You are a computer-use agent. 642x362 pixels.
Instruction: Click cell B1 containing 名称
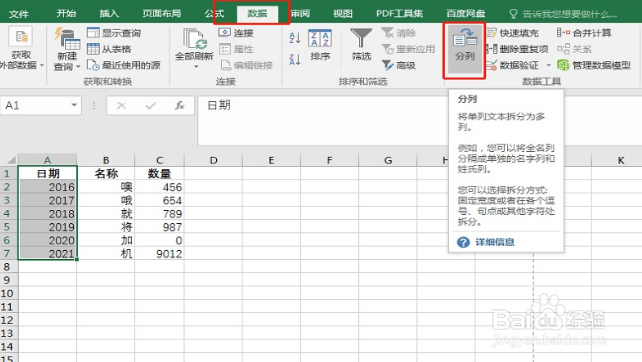click(x=106, y=174)
